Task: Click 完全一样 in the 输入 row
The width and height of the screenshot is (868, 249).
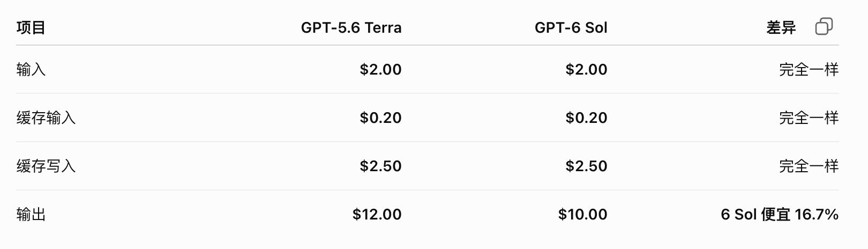Action: pos(809,70)
